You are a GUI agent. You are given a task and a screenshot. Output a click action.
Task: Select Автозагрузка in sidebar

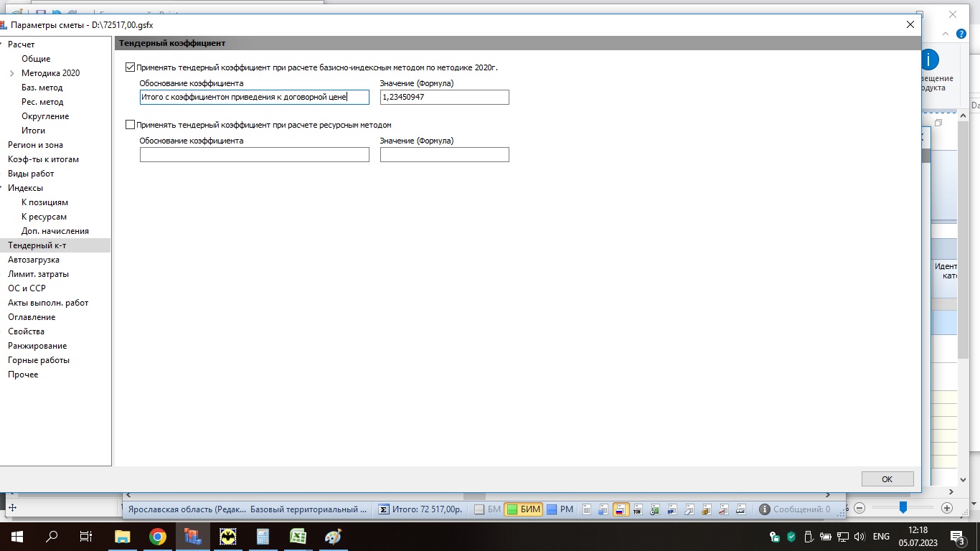(x=34, y=260)
